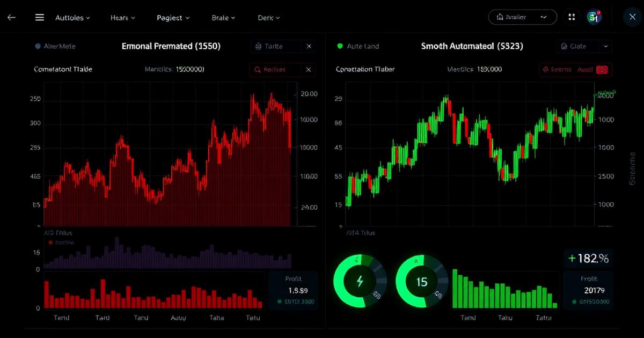Open the Brale menu
This screenshot has height=338, width=644.
click(223, 18)
